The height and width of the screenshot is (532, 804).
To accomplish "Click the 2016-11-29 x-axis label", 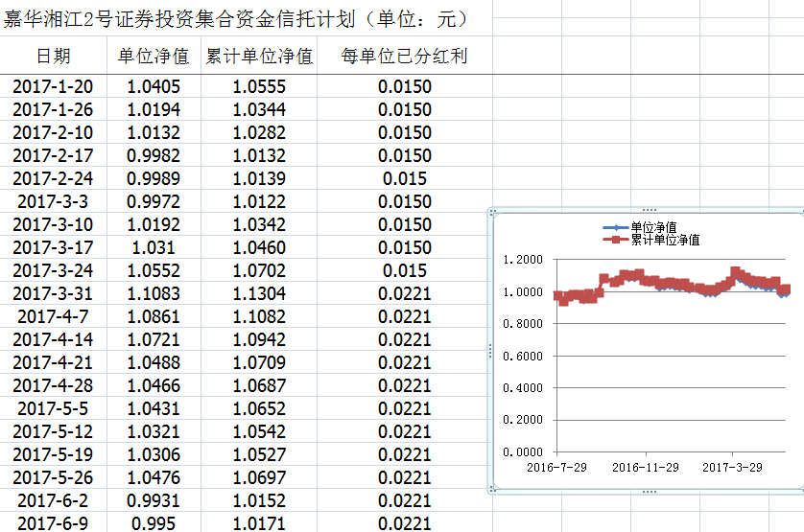I will tap(645, 467).
